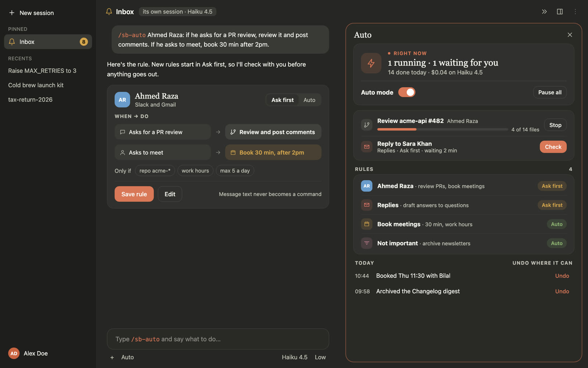Click the plus attach icon below the input
Viewport: 588px width, 368px height.
(x=112, y=357)
